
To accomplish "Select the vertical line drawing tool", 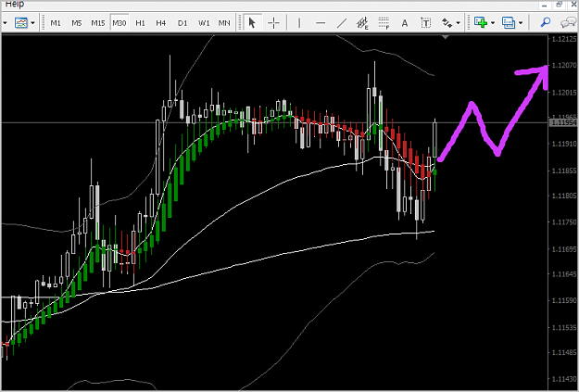I will pos(298,23).
